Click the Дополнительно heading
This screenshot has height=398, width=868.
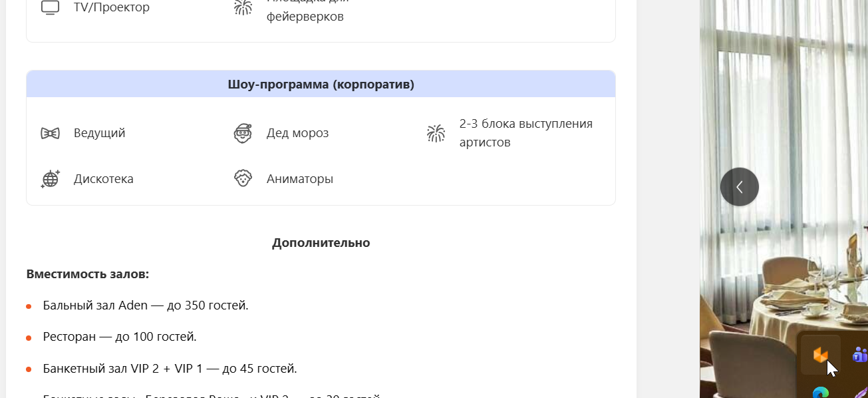[x=321, y=243]
